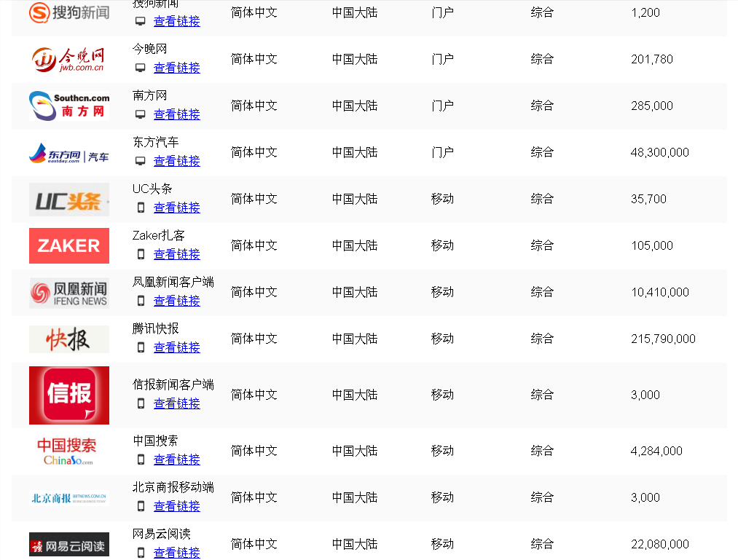Viewport: 738px width, 560px height.
Task: Click mobile phone icon under 中国搜索
Action: point(141,460)
